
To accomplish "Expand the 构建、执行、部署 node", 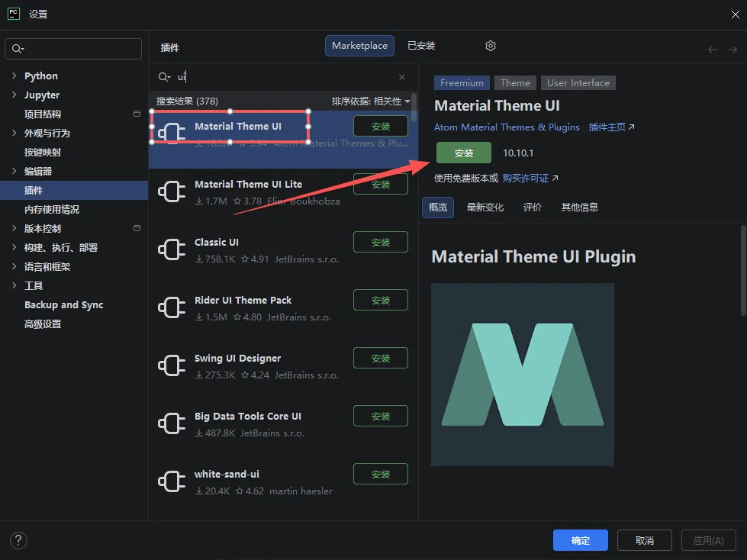I will [14, 247].
